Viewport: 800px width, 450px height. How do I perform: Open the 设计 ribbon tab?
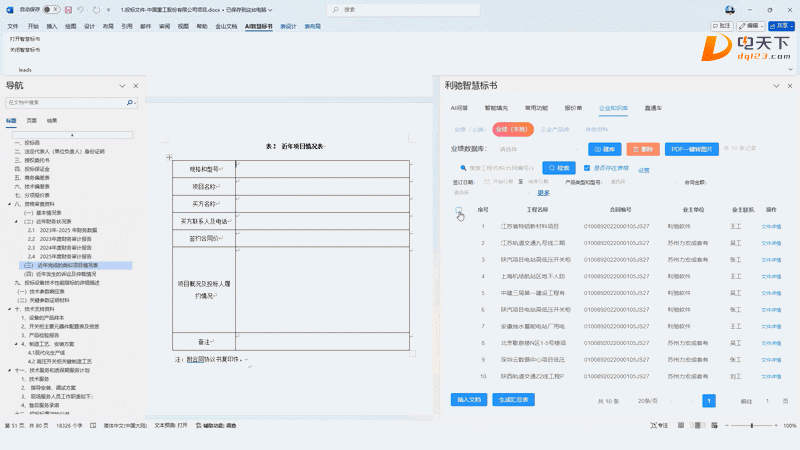[x=89, y=26]
